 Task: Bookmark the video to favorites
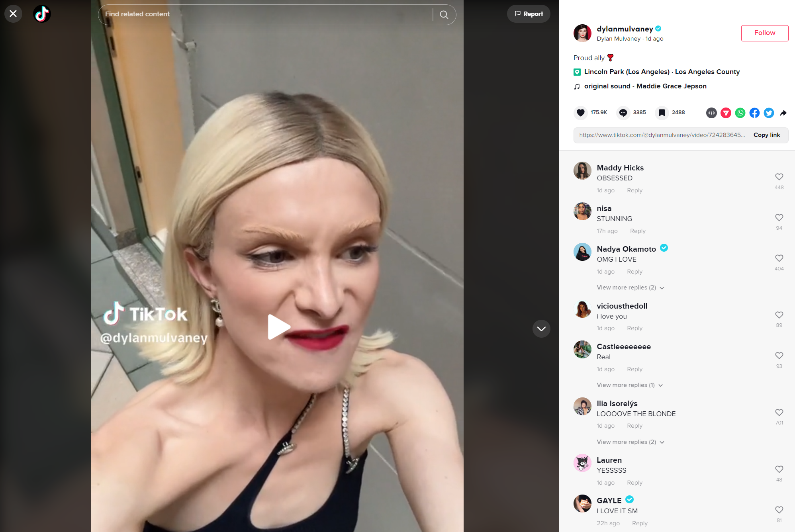(x=662, y=113)
